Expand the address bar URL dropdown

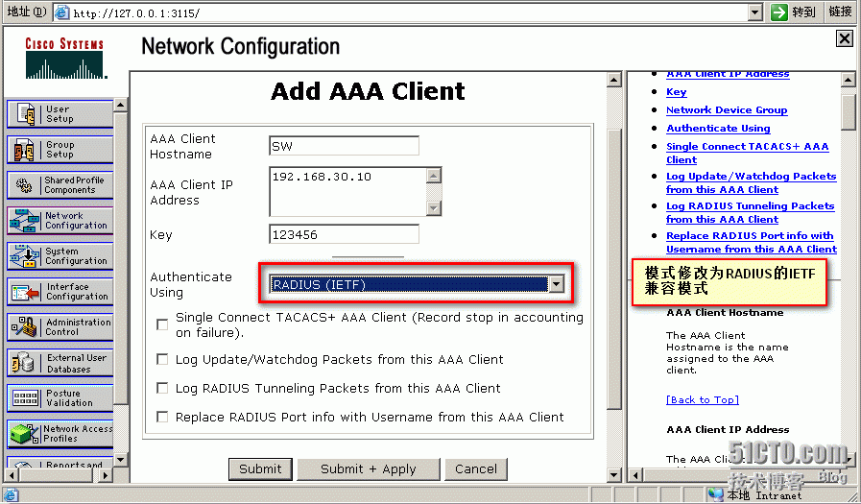pos(755,12)
